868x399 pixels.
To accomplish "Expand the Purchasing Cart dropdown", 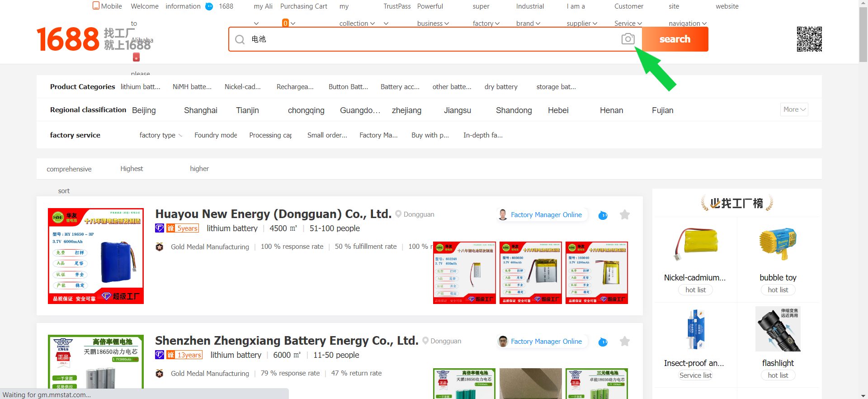I will pos(293,24).
